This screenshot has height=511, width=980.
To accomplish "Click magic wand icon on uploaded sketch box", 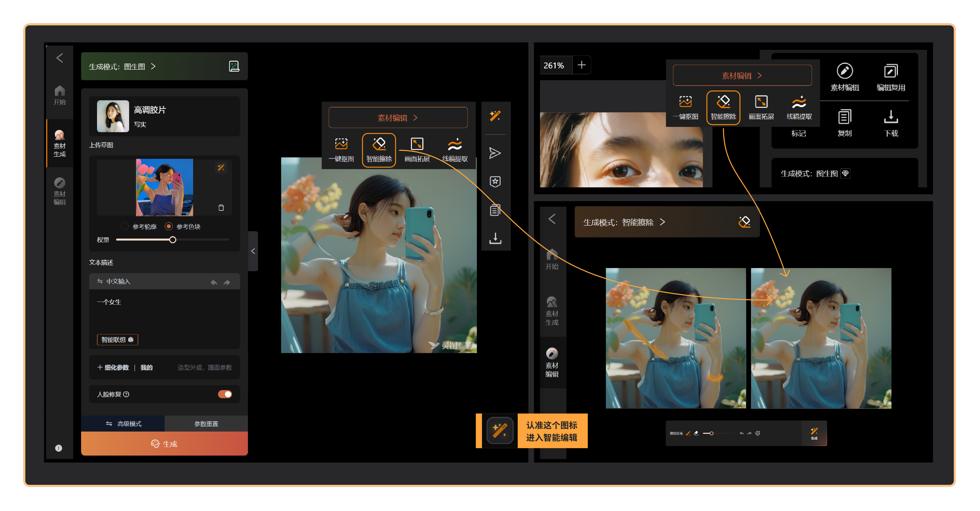I will [221, 167].
